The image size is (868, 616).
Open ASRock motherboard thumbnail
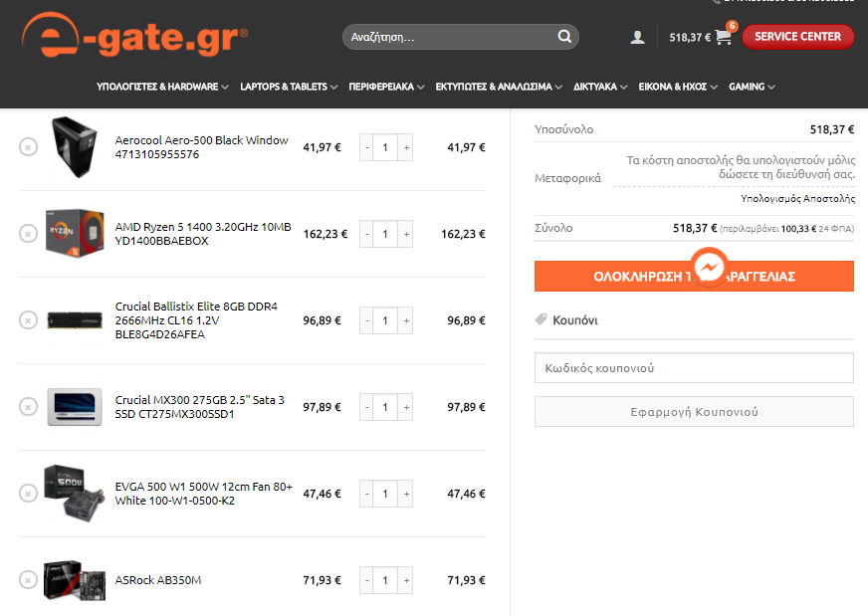tap(75, 580)
